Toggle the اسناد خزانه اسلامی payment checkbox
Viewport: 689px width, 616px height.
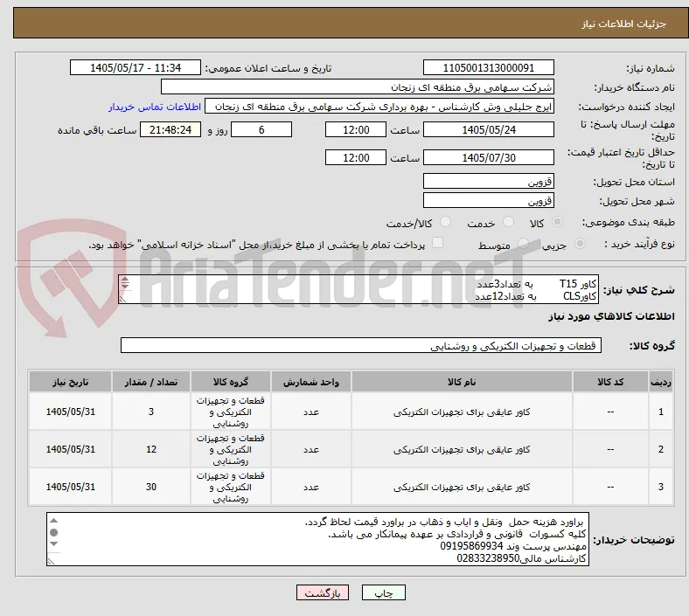click(438, 243)
